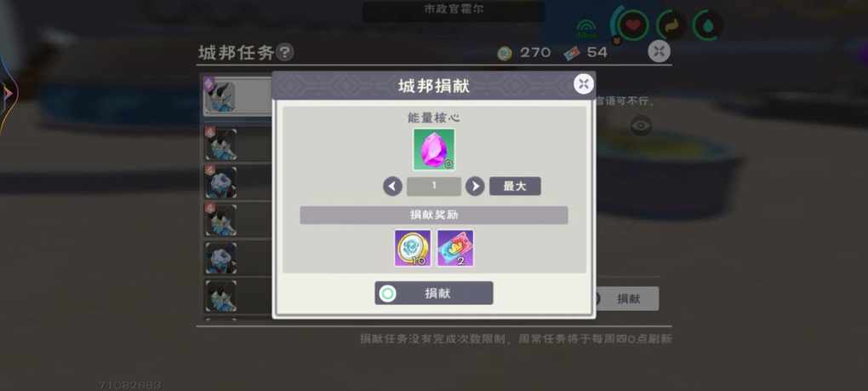Click the heart health status icon
This screenshot has width=868, height=391.
632,25
